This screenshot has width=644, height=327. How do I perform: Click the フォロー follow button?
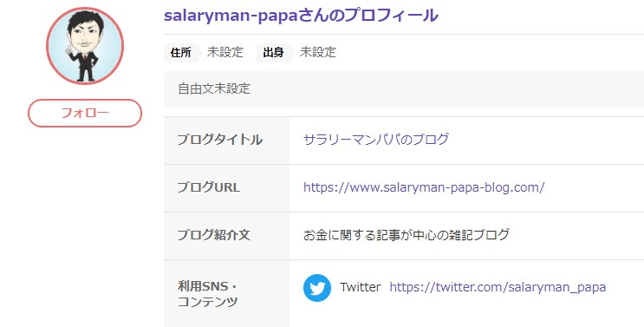pos(85,113)
